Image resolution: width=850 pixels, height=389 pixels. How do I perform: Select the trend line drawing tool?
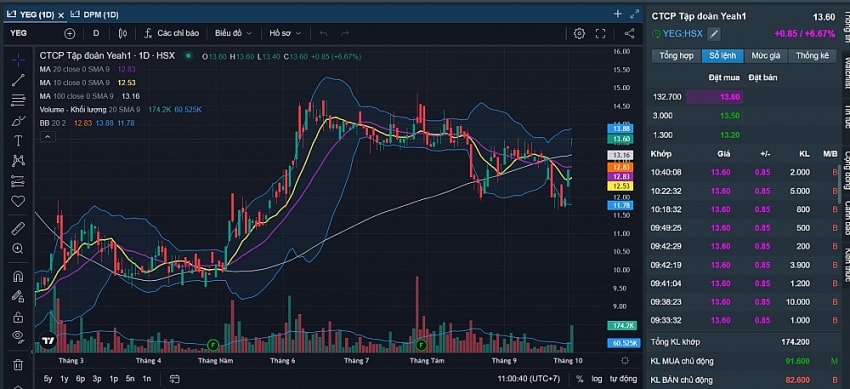click(18, 80)
